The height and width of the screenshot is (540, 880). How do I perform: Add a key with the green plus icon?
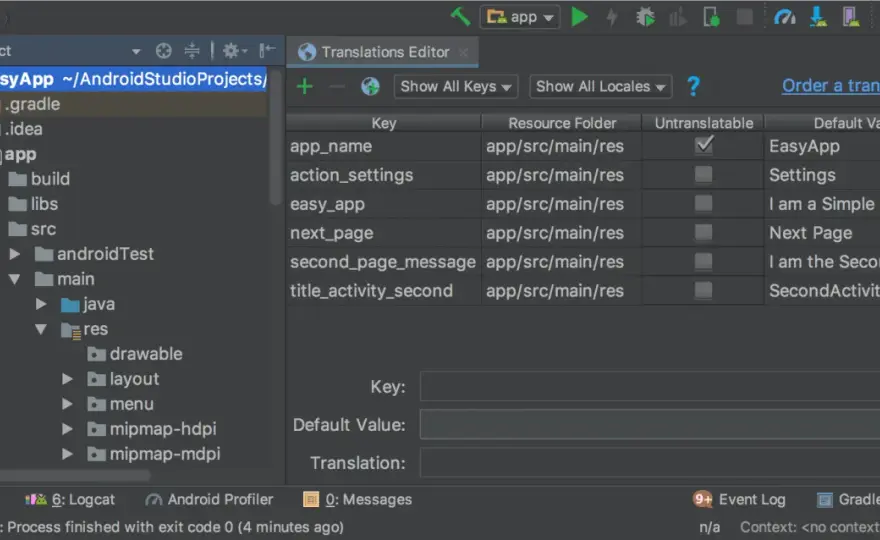pos(305,86)
